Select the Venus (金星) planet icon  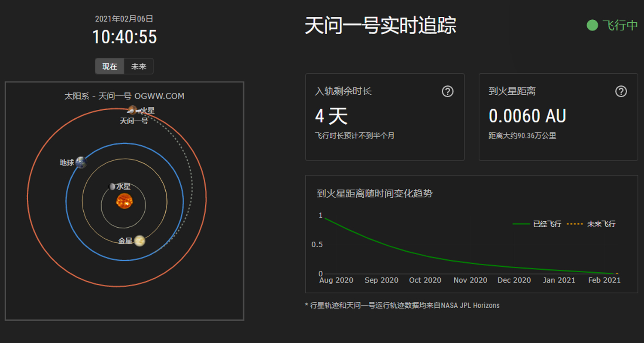tap(139, 241)
